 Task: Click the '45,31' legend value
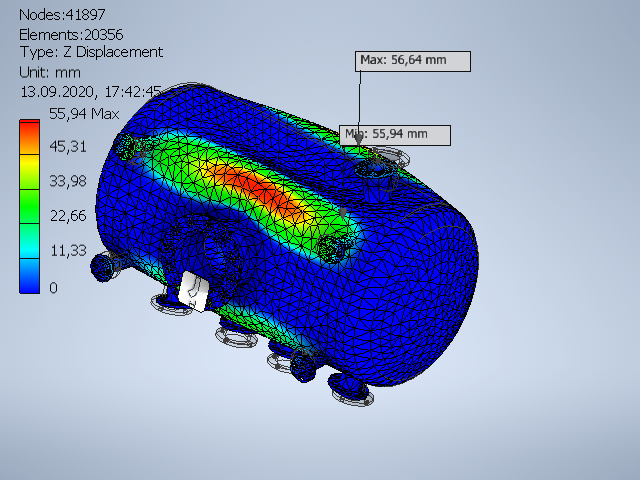[x=68, y=147]
